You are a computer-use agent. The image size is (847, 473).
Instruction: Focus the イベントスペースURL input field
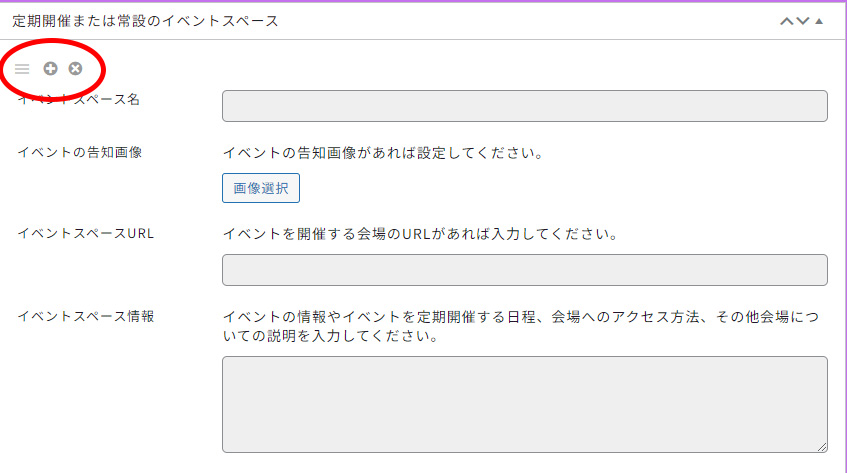click(x=524, y=270)
